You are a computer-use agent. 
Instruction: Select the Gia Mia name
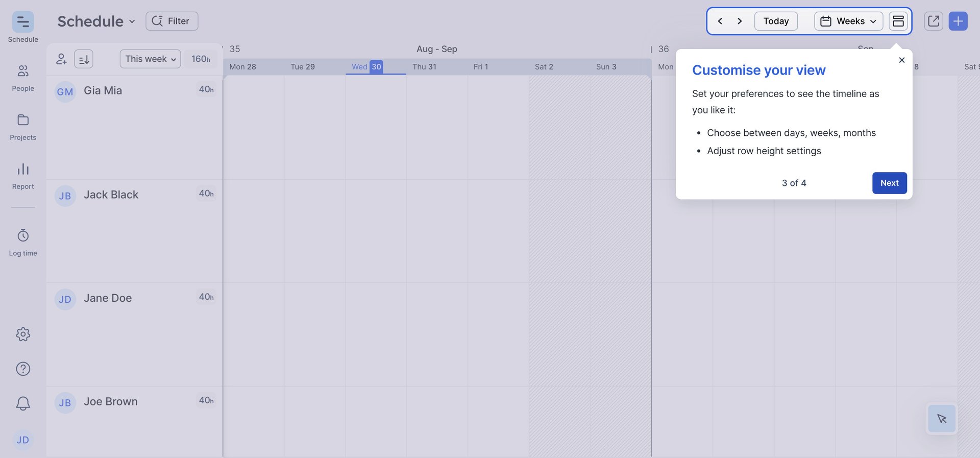pyautogui.click(x=103, y=90)
